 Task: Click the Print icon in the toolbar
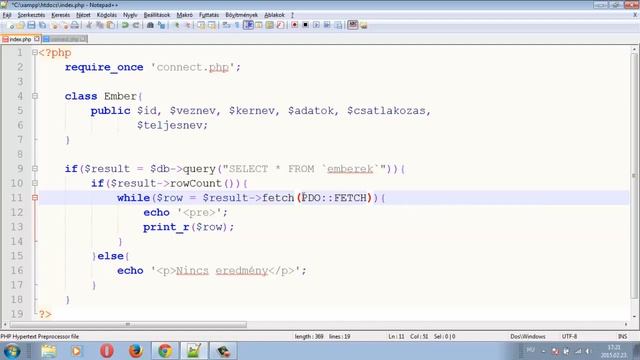(75, 25)
